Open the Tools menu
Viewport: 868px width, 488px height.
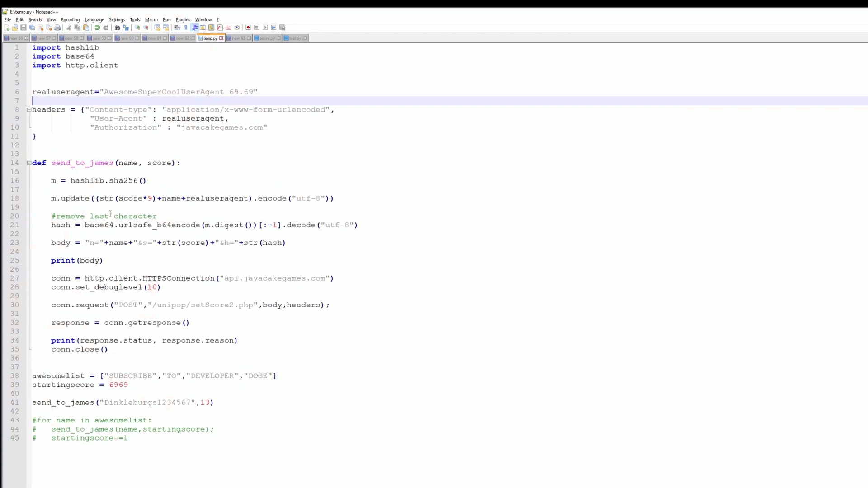pos(135,20)
